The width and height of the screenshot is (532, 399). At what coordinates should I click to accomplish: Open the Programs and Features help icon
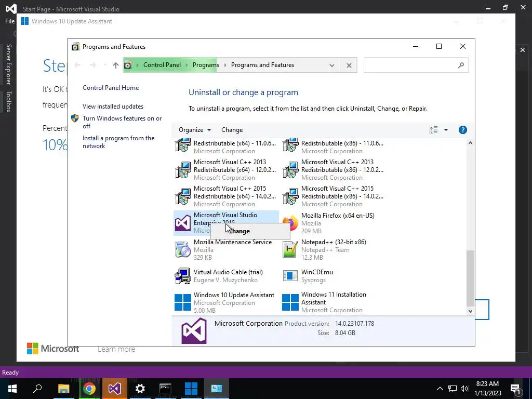[x=463, y=130]
